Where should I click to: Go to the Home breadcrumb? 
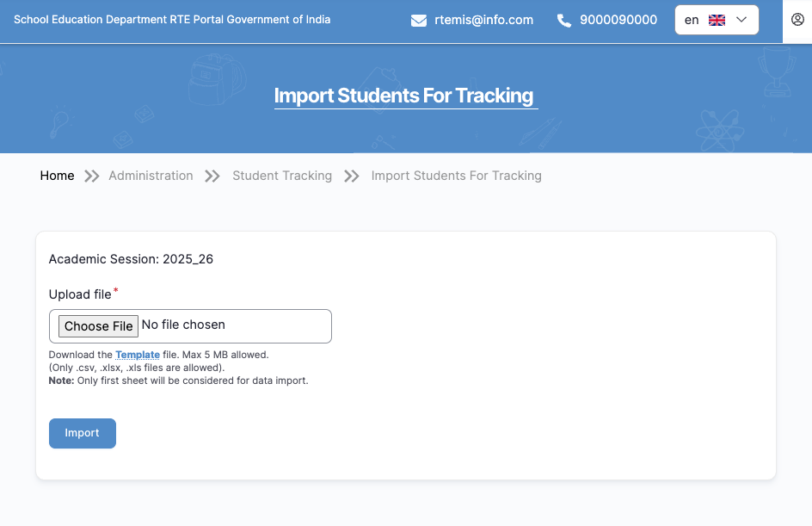57,176
